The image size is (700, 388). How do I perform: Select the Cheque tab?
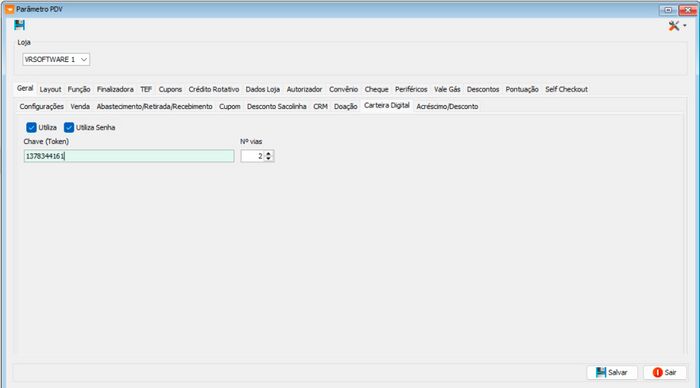click(376, 89)
